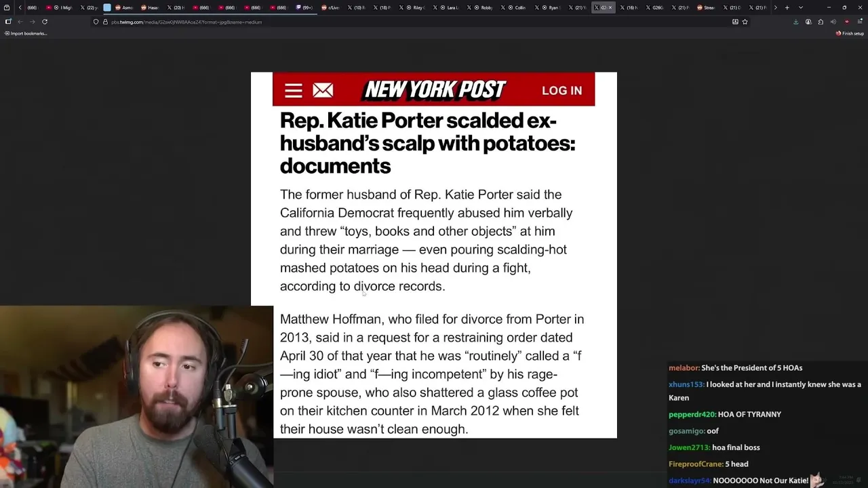868x488 pixels.
Task: Switch to the "(10)" X tab
Action: tap(356, 7)
